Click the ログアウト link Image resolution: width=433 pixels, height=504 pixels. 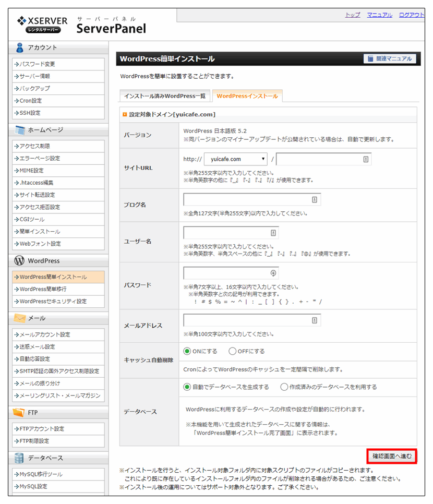412,15
